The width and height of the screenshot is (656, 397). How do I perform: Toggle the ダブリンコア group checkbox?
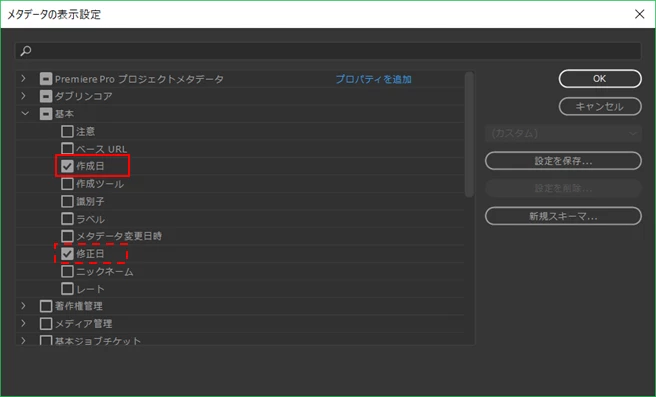(46, 97)
